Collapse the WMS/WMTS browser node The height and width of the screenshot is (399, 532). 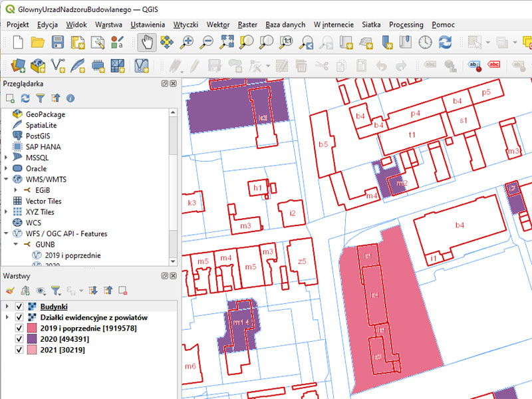point(6,179)
